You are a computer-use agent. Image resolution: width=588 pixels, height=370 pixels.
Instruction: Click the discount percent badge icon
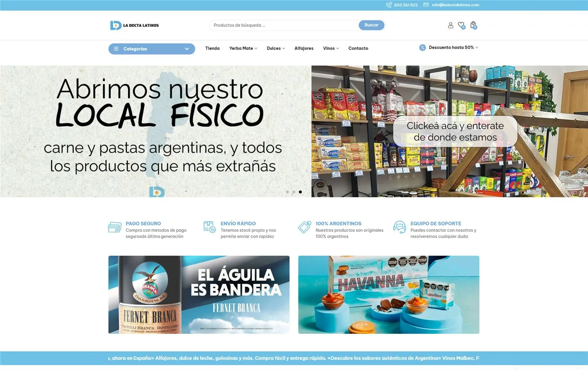pos(423,48)
